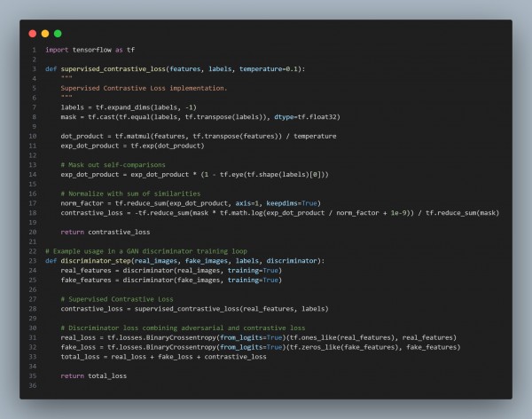Click the comment '# Mask out self-comparisons'

click(x=113, y=165)
